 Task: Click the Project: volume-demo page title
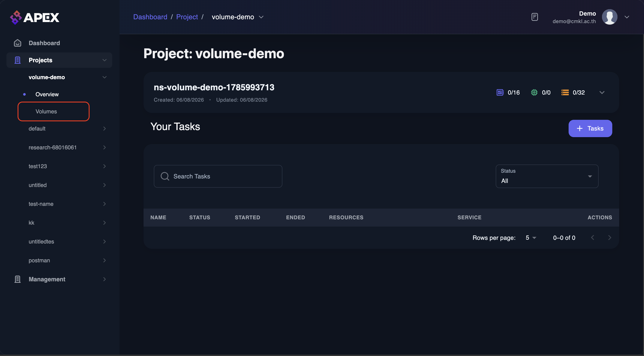click(x=214, y=53)
